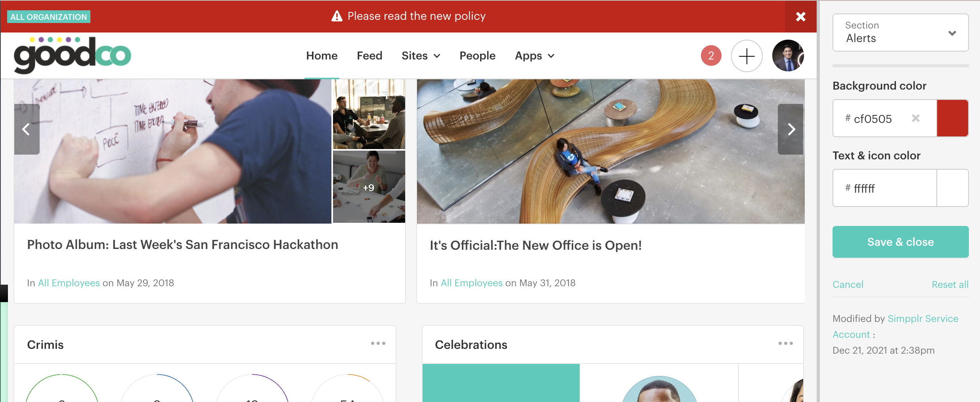The image size is (980, 402).
Task: Expand the Sites menu
Action: tap(421, 56)
